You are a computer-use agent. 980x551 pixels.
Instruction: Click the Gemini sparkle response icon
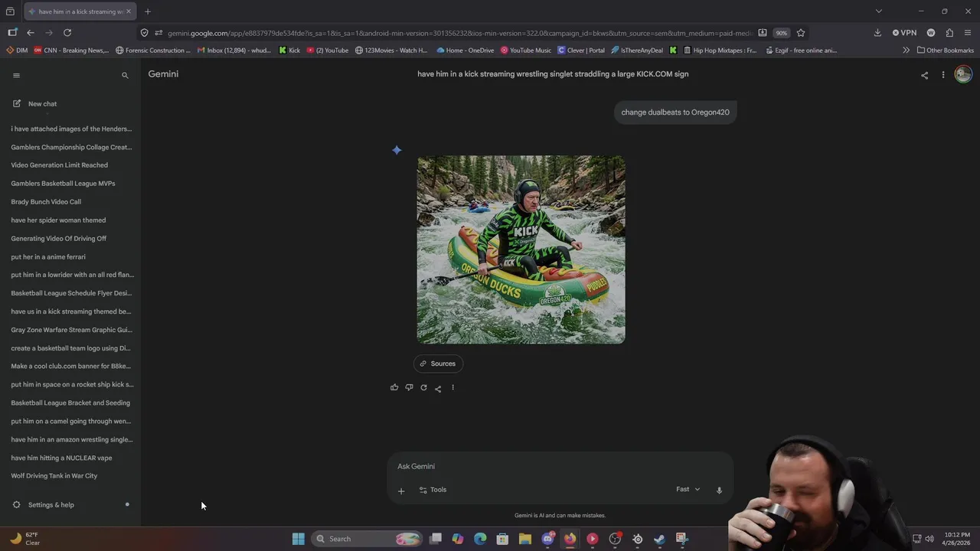point(397,150)
